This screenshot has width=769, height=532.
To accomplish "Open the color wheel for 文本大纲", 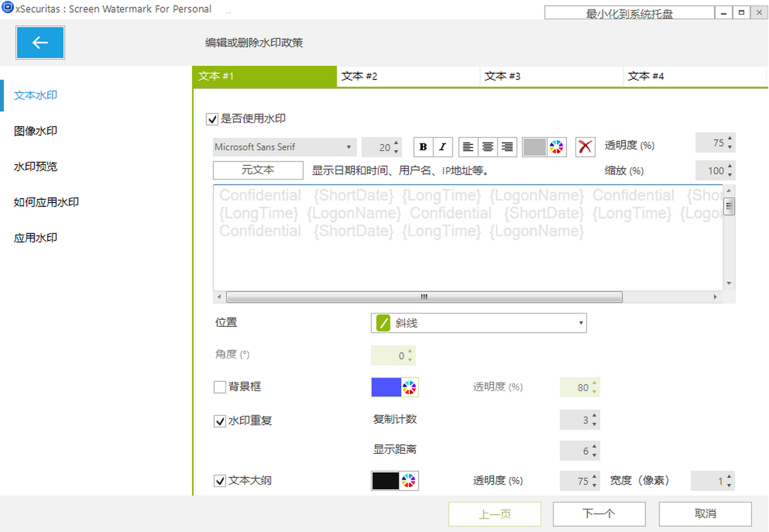I will [x=409, y=481].
